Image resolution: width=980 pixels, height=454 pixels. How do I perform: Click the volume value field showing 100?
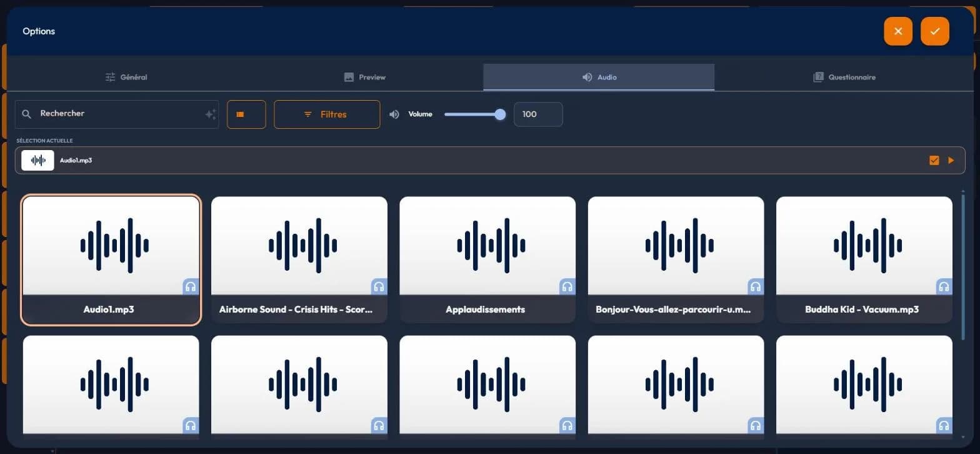[x=538, y=114]
